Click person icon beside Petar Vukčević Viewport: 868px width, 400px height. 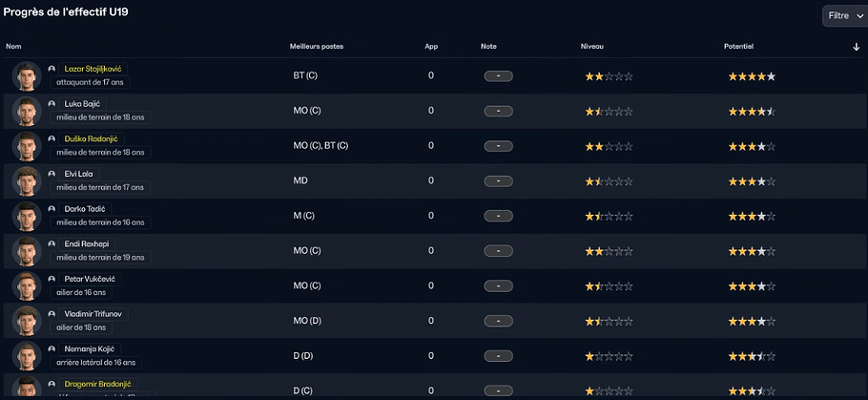(x=52, y=279)
